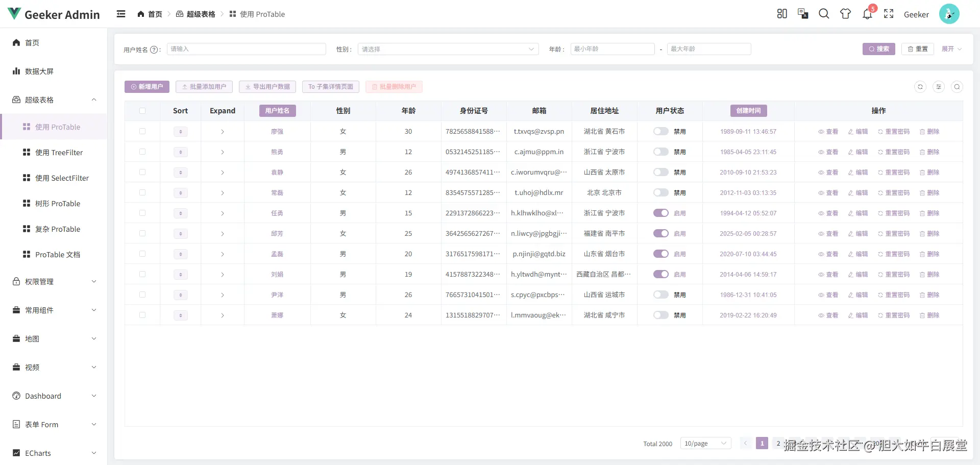Viewport: 980px width, 465px height.
Task: Expand the first table row details arrow
Action: click(223, 132)
